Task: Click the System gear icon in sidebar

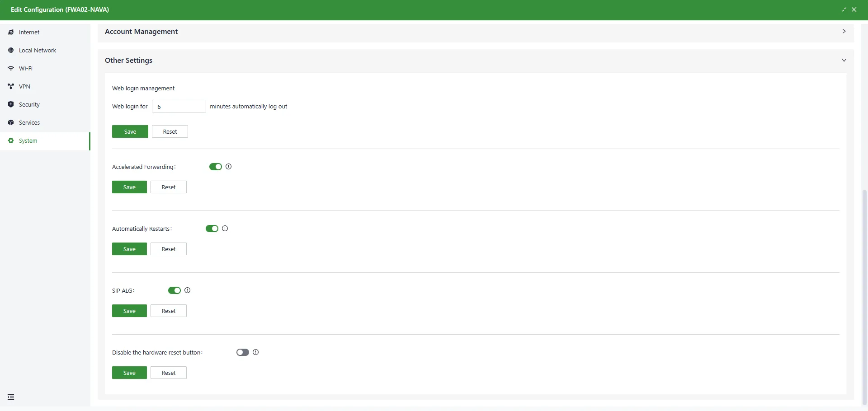Action: click(11, 140)
